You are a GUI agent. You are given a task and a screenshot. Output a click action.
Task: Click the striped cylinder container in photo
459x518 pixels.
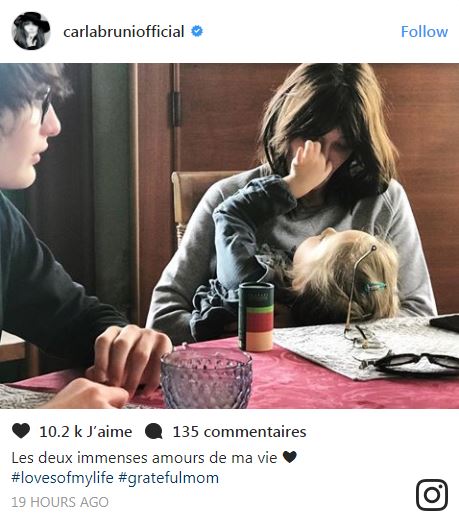tap(256, 317)
